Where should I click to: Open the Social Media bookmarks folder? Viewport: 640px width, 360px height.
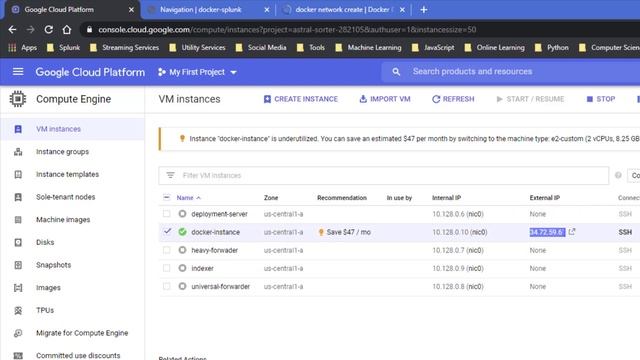pyautogui.click(x=261, y=48)
